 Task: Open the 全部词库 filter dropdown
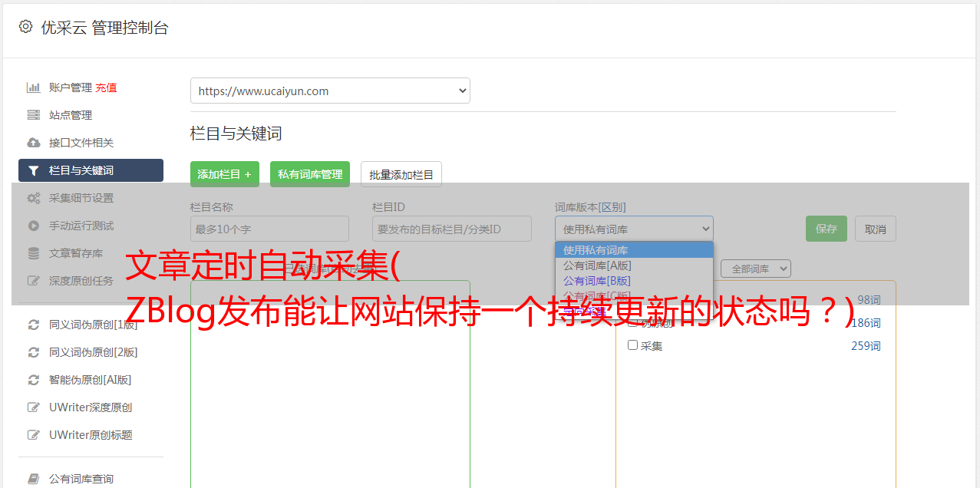click(756, 269)
